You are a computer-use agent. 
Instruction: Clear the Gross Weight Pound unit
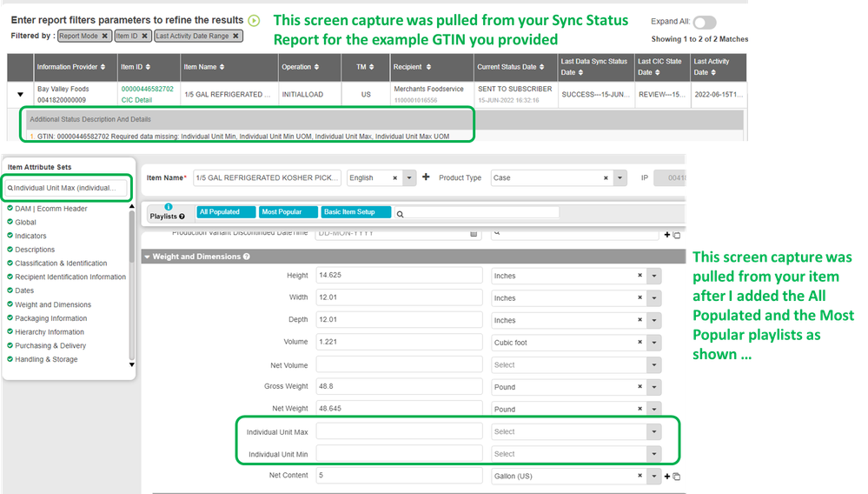pyautogui.click(x=639, y=386)
